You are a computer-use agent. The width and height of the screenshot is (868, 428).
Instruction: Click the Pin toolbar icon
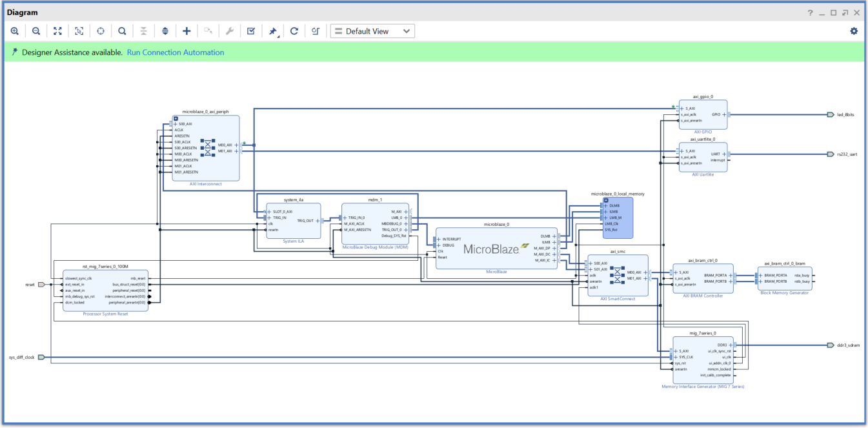(273, 31)
